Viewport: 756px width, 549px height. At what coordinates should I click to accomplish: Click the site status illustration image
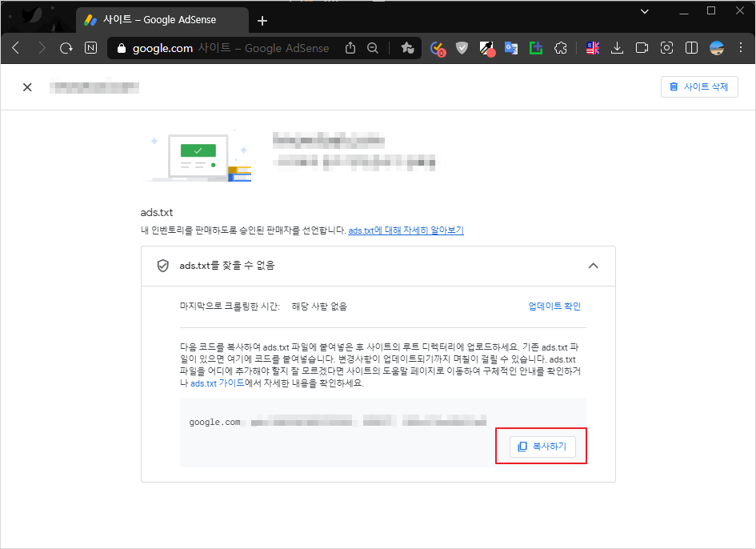tap(198, 156)
